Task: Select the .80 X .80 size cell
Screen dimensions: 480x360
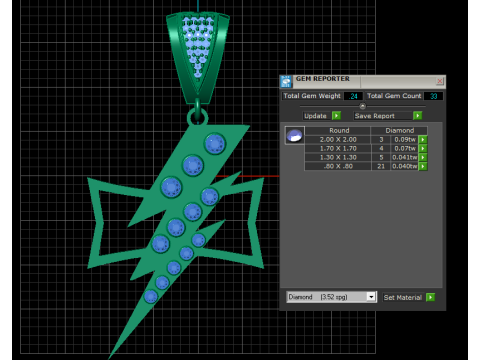Action: click(x=338, y=166)
